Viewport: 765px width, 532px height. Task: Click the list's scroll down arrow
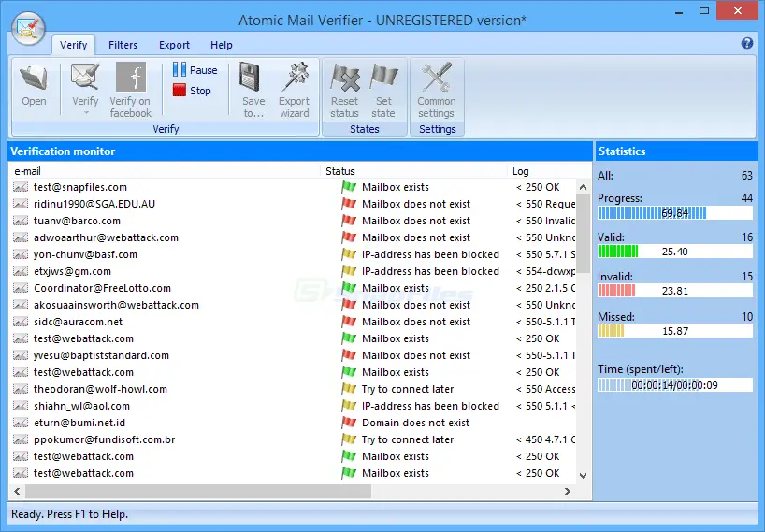[x=583, y=476]
